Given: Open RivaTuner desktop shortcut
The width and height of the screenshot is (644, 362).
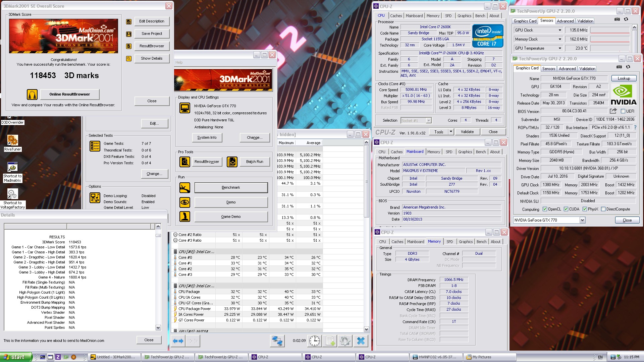Looking at the screenshot, I should click(12, 143).
